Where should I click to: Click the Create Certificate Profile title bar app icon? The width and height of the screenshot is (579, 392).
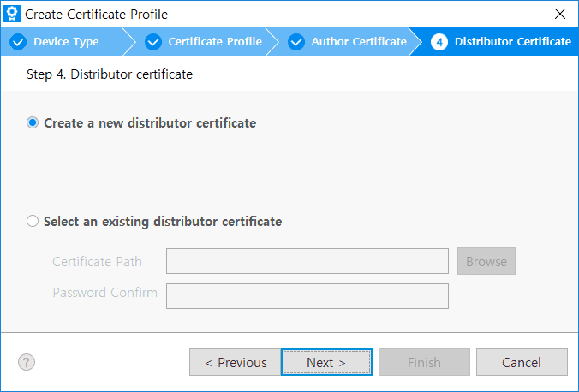[x=13, y=14]
